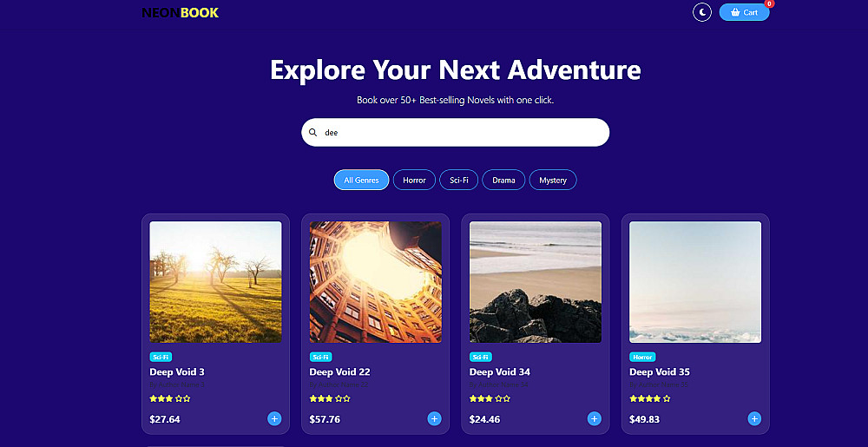Click Horror tag on Deep Void 35
The height and width of the screenshot is (447, 868).
(x=642, y=358)
